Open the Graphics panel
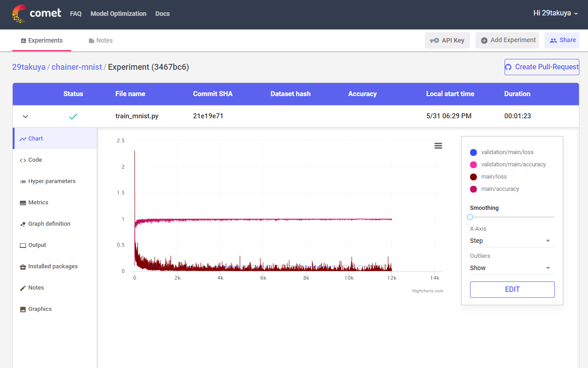 point(39,309)
